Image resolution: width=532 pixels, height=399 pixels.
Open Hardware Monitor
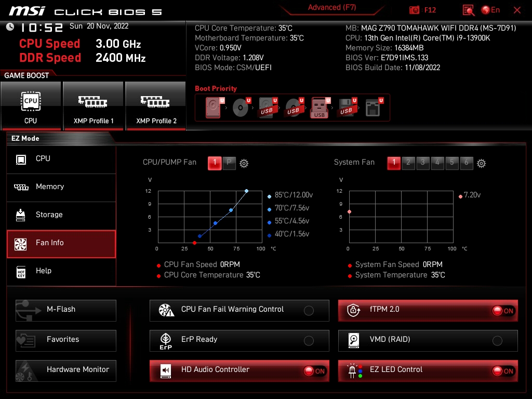pos(66,371)
